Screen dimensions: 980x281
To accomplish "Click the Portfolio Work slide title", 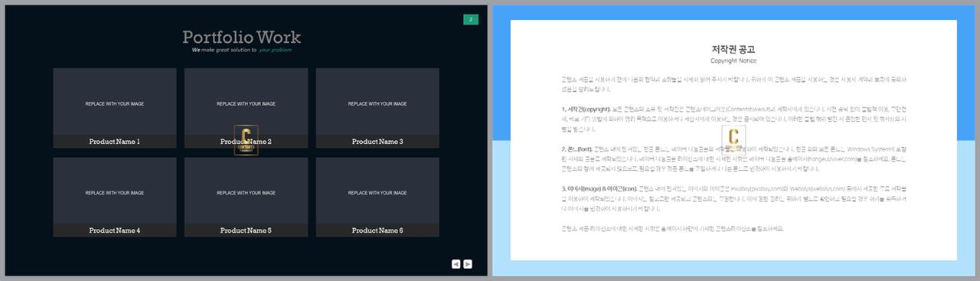I will tap(242, 37).
